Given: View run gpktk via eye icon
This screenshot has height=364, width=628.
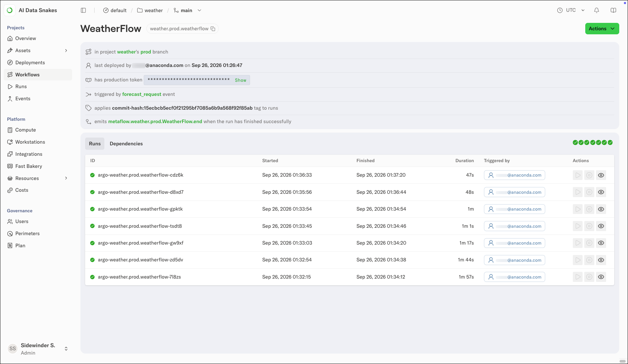Looking at the screenshot, I should pos(601,209).
